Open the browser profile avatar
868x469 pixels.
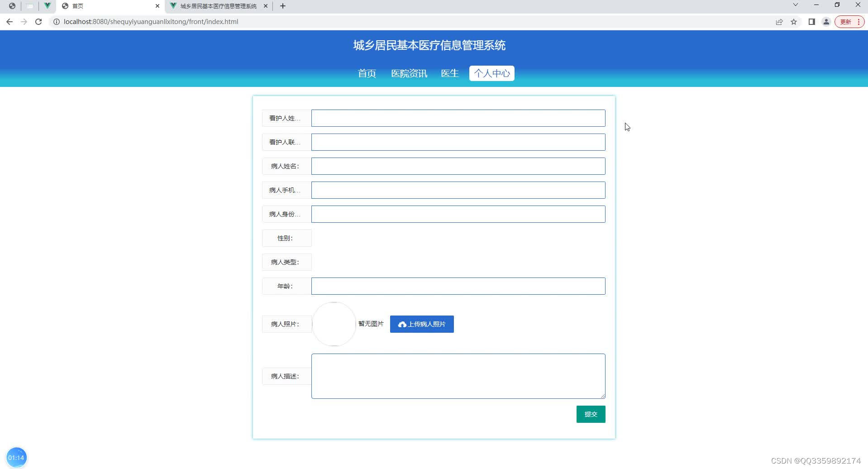826,22
